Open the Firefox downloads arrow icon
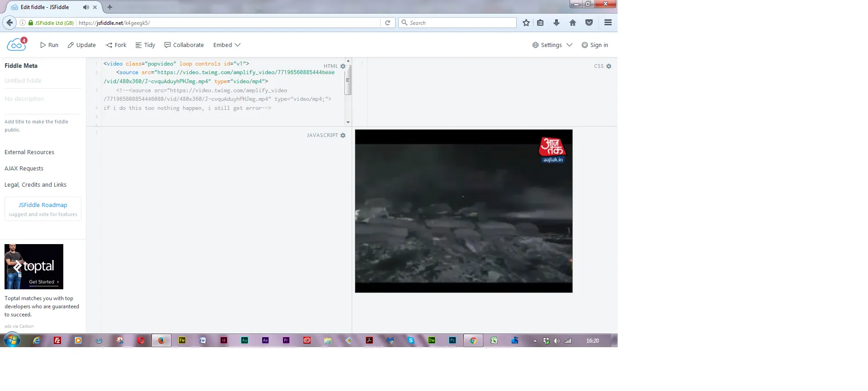The height and width of the screenshot is (391, 868). (x=557, y=23)
